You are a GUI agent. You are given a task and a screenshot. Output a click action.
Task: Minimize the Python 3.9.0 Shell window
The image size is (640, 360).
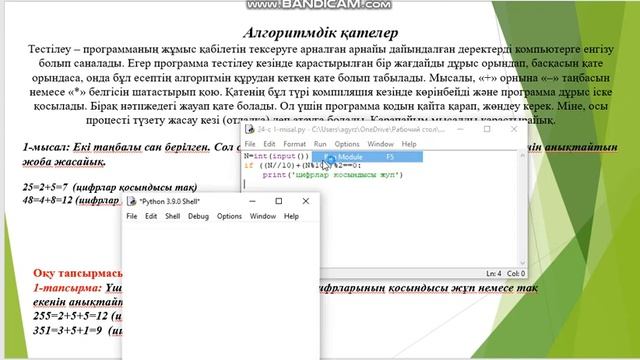click(253, 201)
